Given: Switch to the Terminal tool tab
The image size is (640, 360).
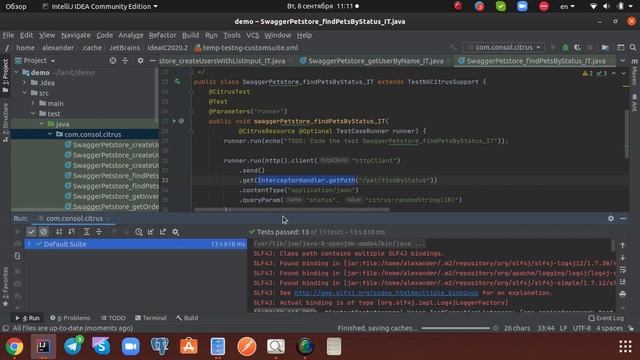Looking at the screenshot, I should pos(151,318).
